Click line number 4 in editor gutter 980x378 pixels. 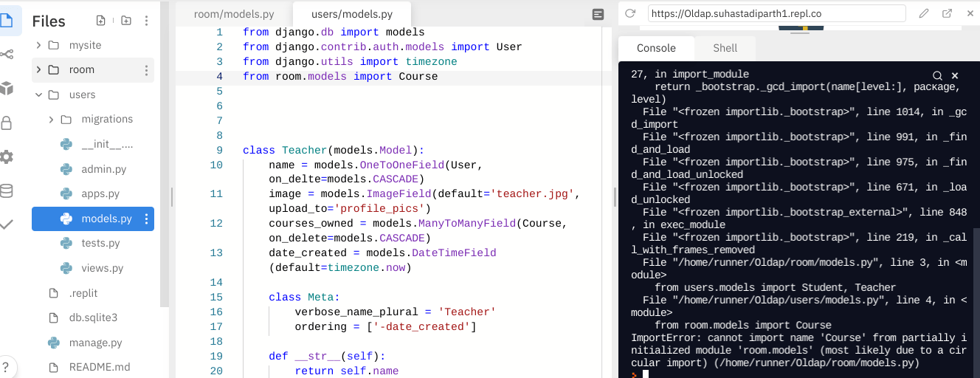219,76
